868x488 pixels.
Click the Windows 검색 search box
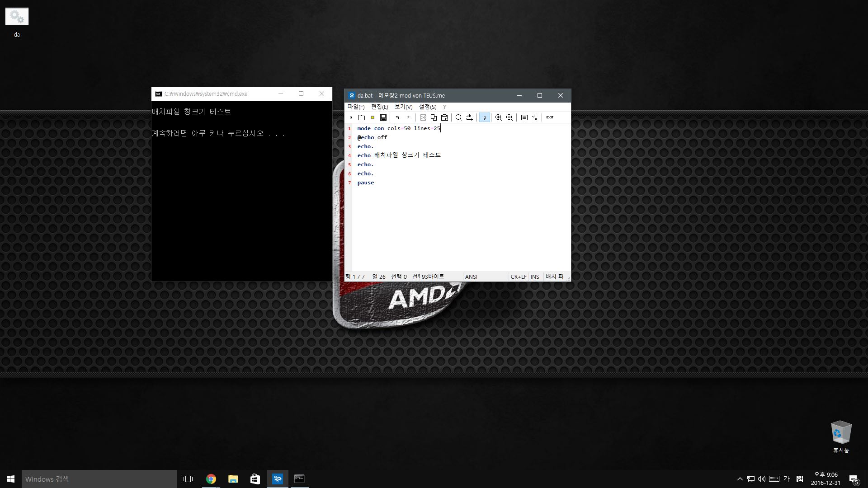tap(99, 479)
